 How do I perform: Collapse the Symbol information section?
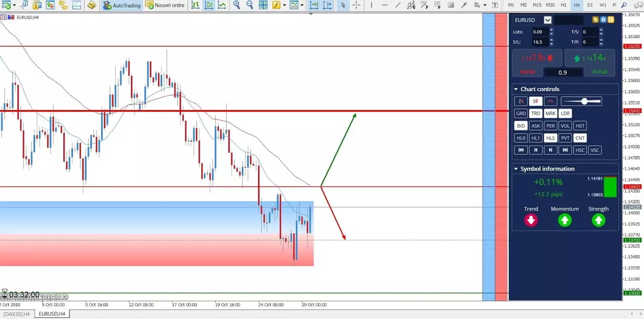[x=516, y=169]
